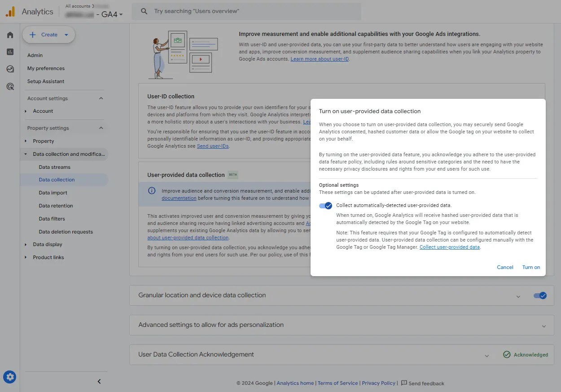Click the Turn on button in dialog
Image resolution: width=561 pixels, height=392 pixels.
(x=531, y=267)
